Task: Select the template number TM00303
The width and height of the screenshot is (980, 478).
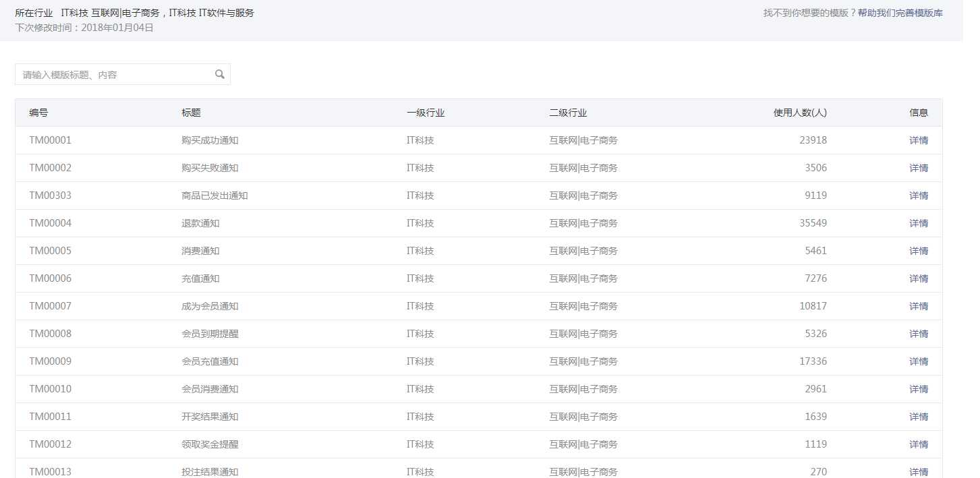Action: (x=50, y=196)
